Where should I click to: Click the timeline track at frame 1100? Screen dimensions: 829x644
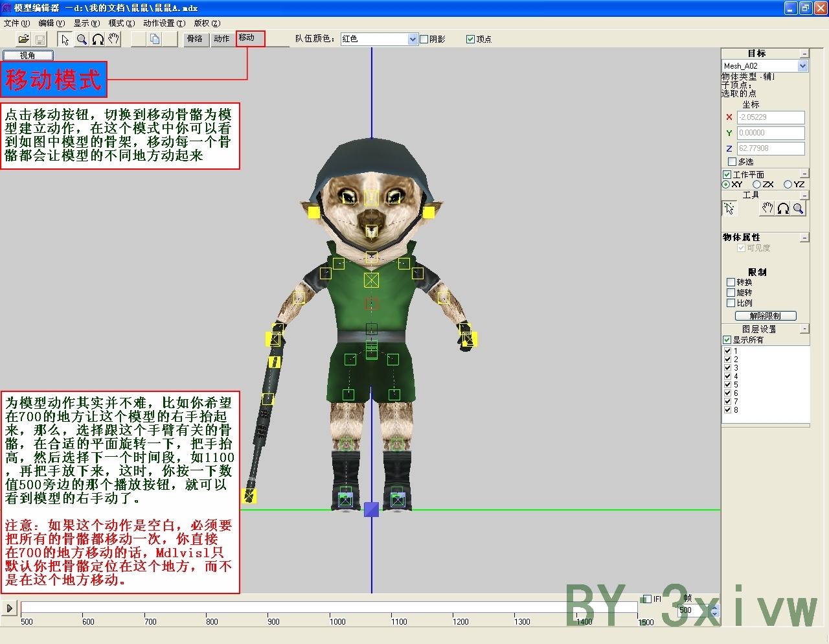(391, 608)
